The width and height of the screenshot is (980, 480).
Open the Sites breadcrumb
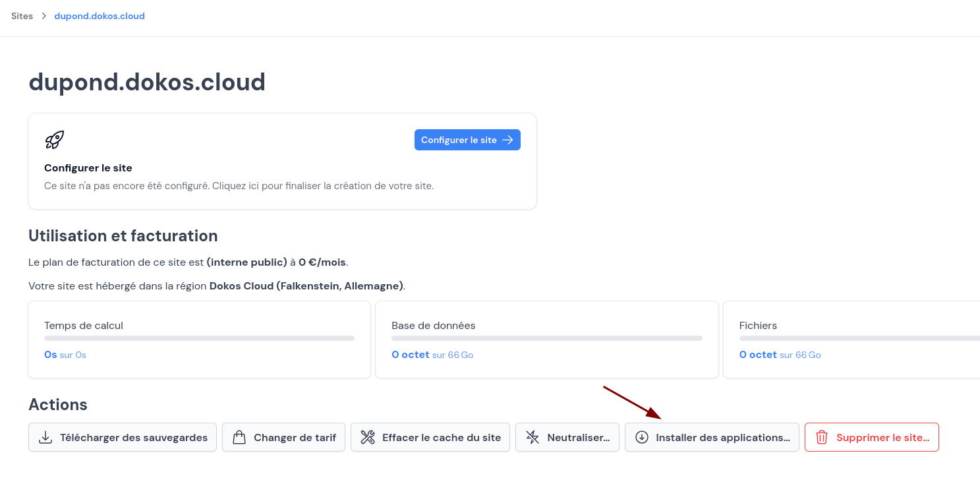click(x=22, y=16)
